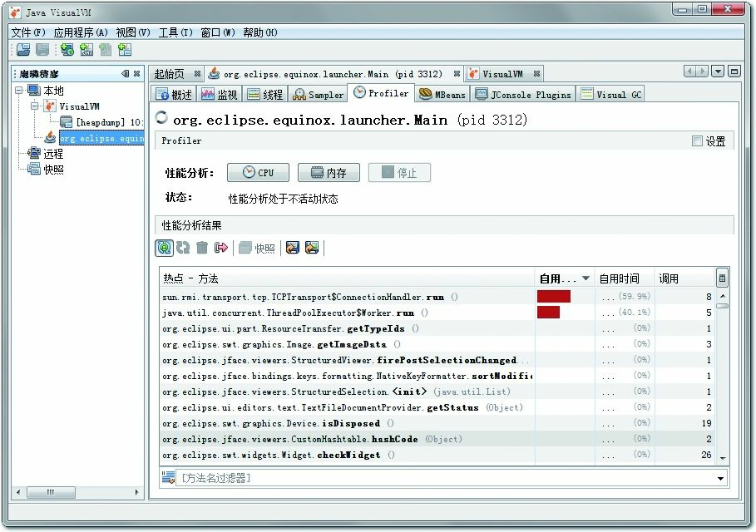The width and height of the screenshot is (756, 532).
Task: Collapse the VisualVM tree node
Action: tap(35, 106)
